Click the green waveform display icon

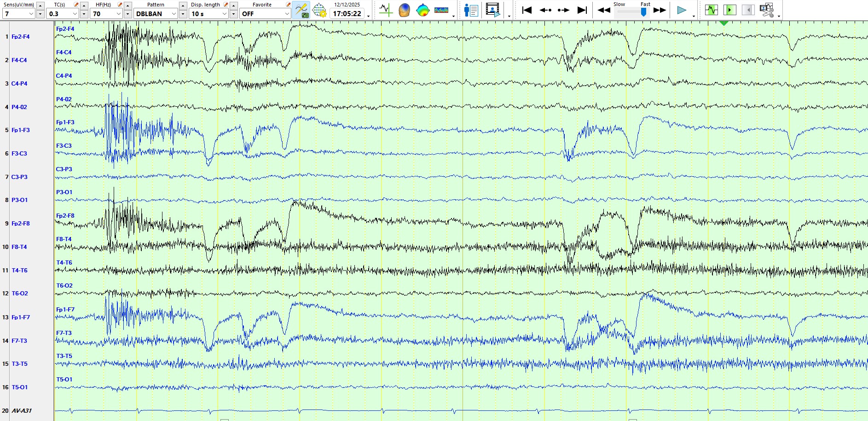tap(712, 10)
